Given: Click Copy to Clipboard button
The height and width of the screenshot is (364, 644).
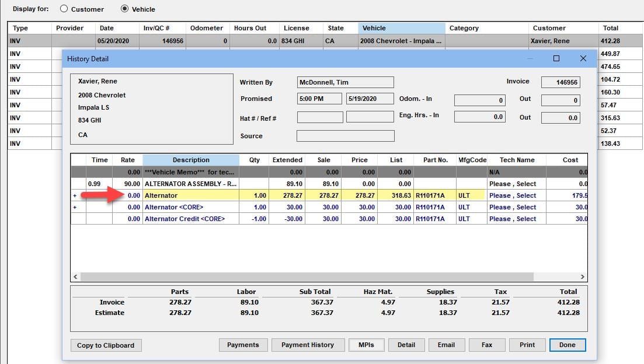Looking at the screenshot, I should (106, 345).
